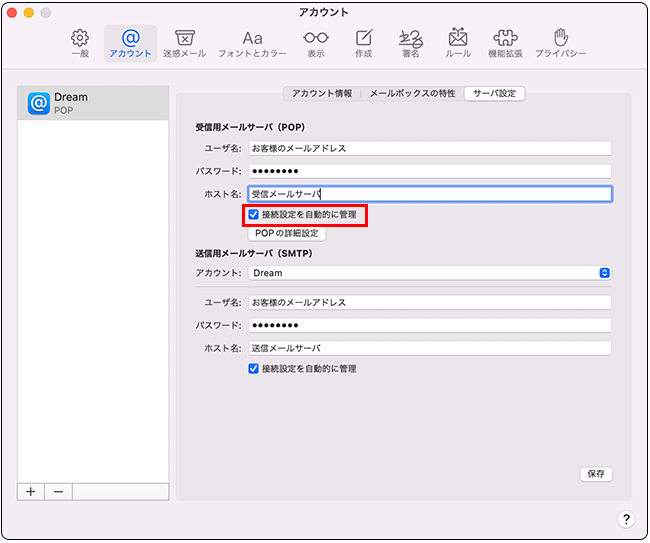The width and height of the screenshot is (650, 543).
Task: Select the Dream POP account in sidebar
Action: 93,102
